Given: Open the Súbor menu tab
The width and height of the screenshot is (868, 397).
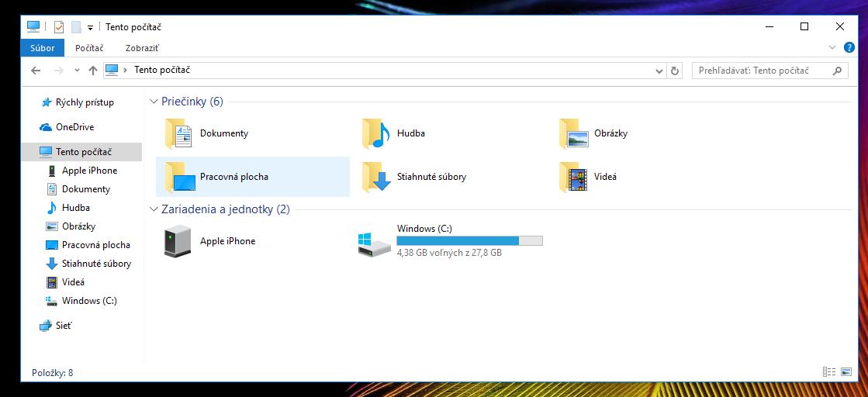Looking at the screenshot, I should coord(43,48).
